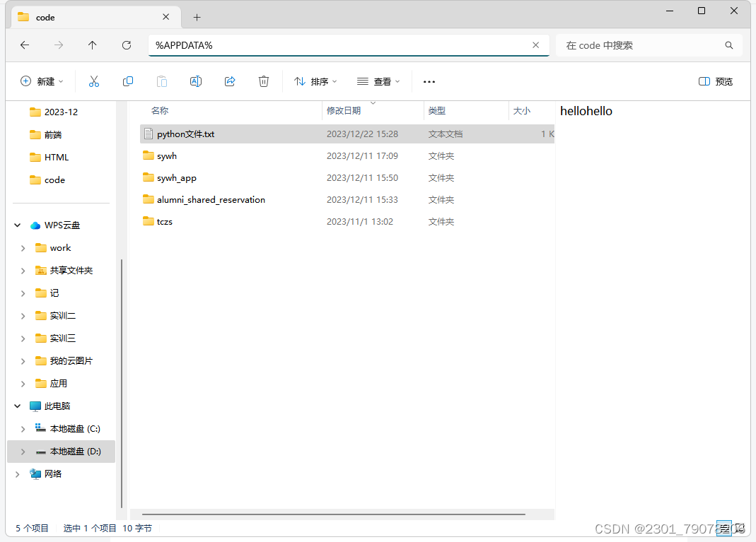
Task: Expand the 实训二 folder node
Action: pos(23,316)
